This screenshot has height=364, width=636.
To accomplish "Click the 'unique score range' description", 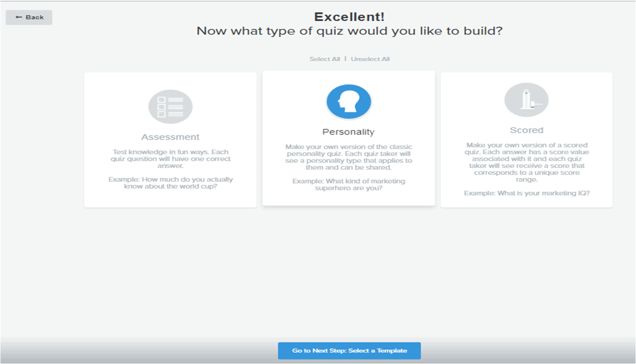I will [x=527, y=162].
